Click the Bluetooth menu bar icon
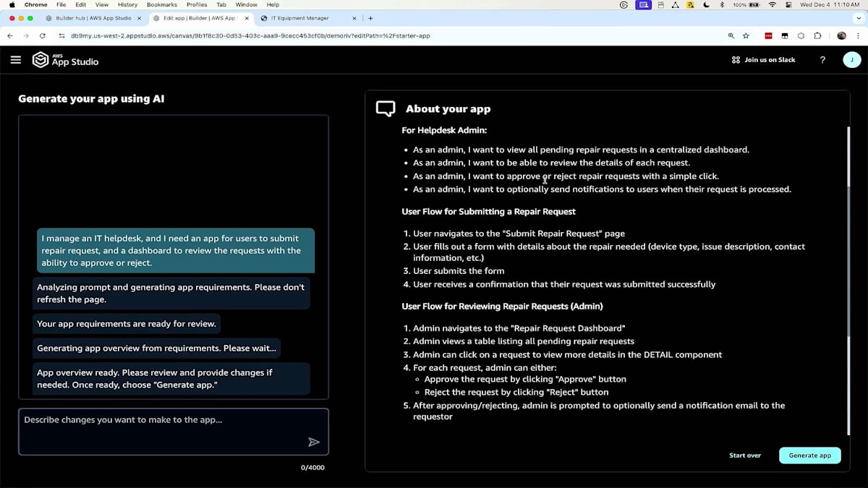The image size is (868, 488). coord(722,4)
